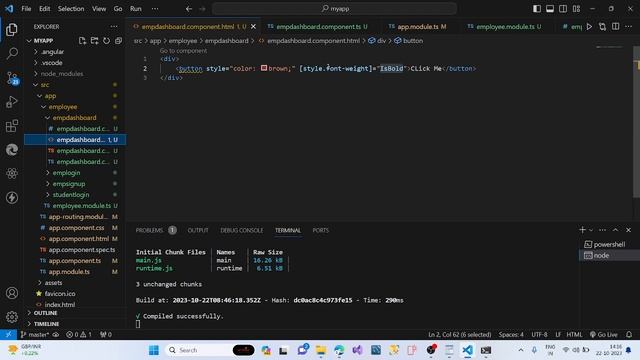
Task: Toggle bottom Panel visibility in title bar
Action: [x=550, y=9]
